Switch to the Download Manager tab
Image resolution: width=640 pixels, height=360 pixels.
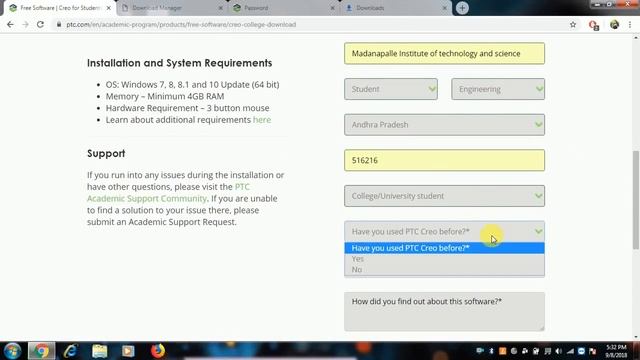171,8
